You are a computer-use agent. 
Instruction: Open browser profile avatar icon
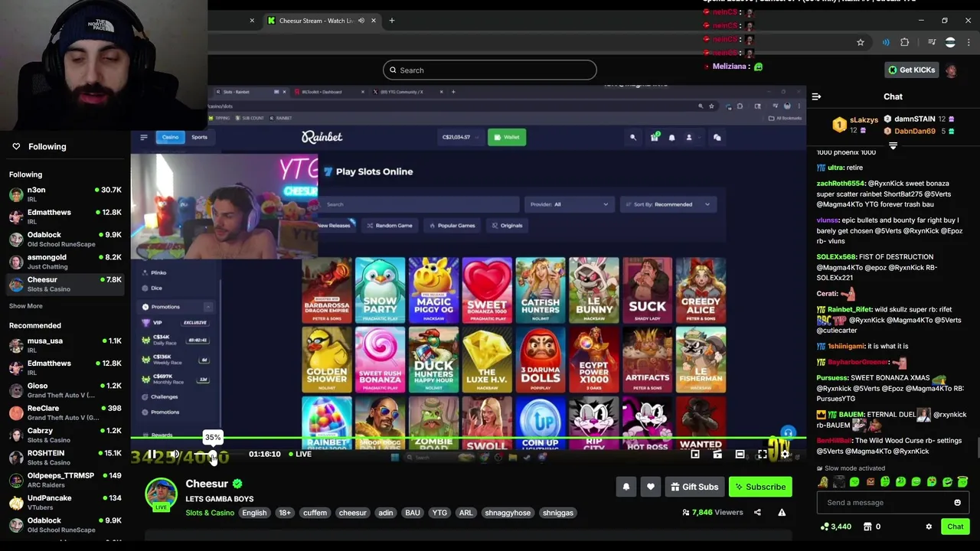[950, 42]
